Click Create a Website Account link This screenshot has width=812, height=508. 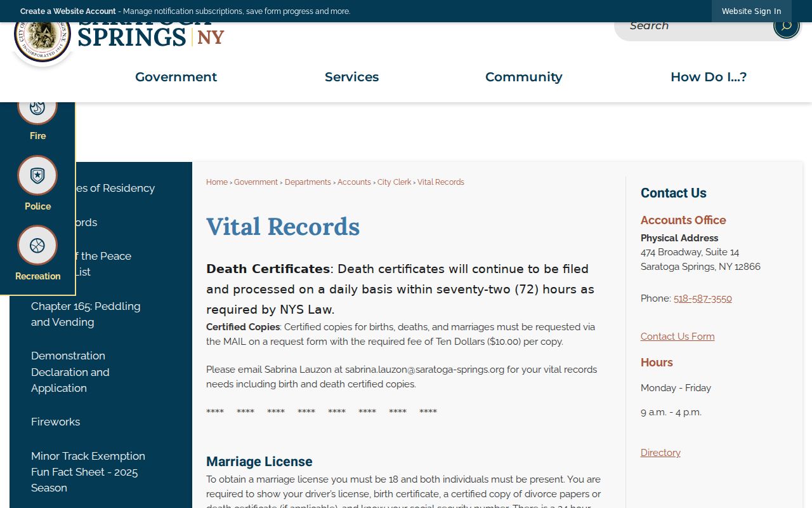point(68,11)
